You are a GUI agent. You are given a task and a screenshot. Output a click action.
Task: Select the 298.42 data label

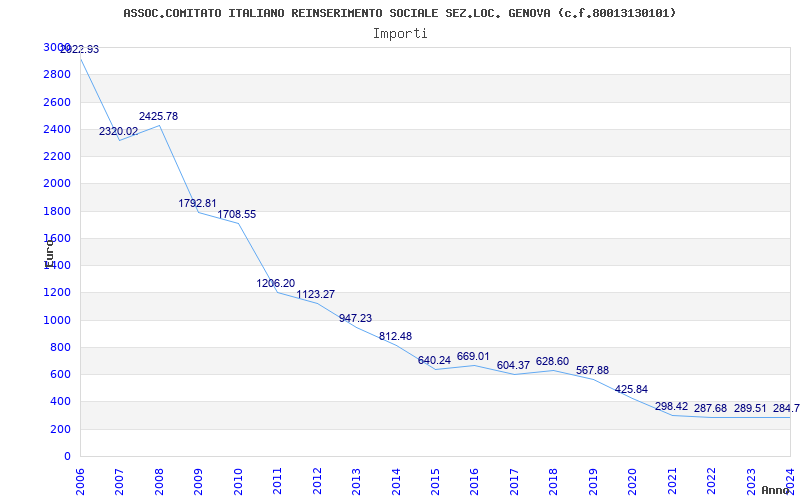(x=671, y=407)
